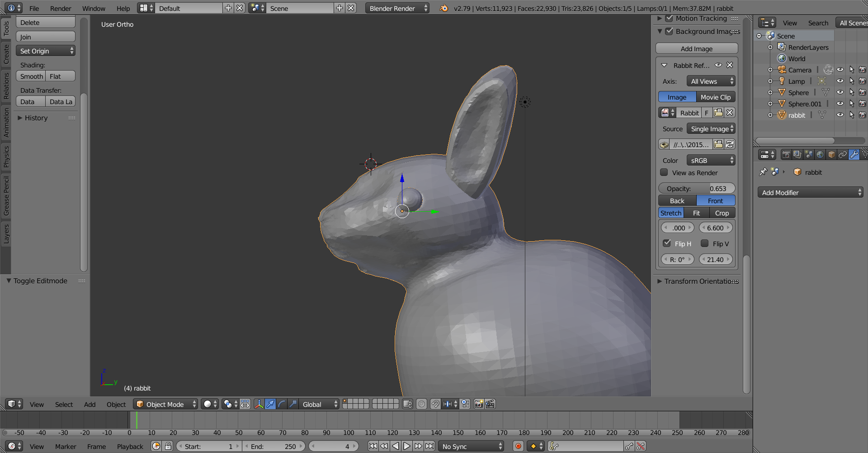Open the Add Modifier dropdown
Viewport: 868px width, 453px height.
pyautogui.click(x=811, y=192)
